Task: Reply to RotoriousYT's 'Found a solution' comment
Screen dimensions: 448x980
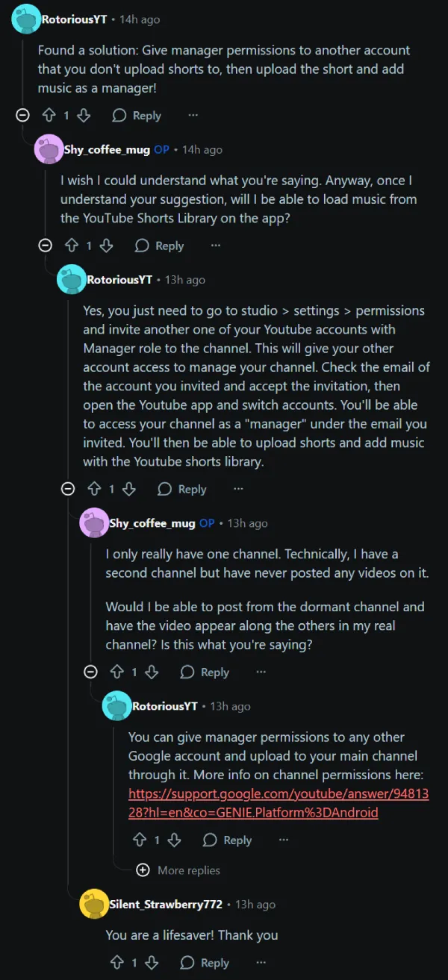Action: tap(137, 116)
